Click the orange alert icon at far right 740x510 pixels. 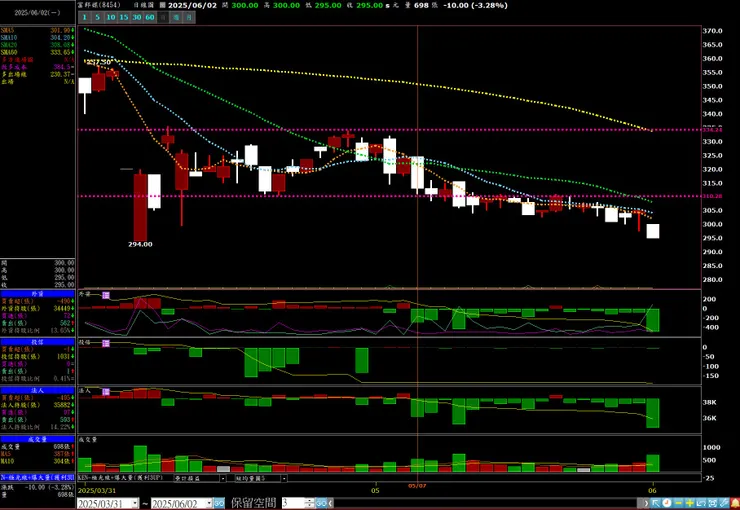pyautogui.click(x=735, y=503)
